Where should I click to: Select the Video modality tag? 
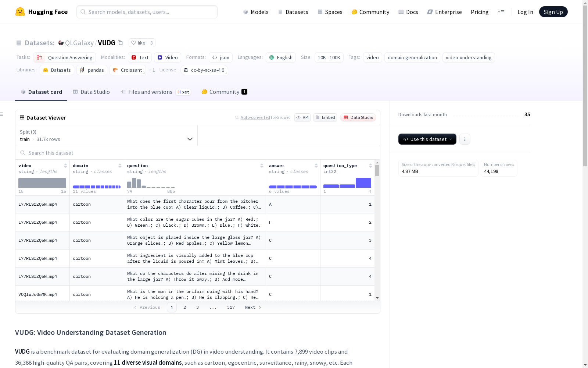(168, 57)
